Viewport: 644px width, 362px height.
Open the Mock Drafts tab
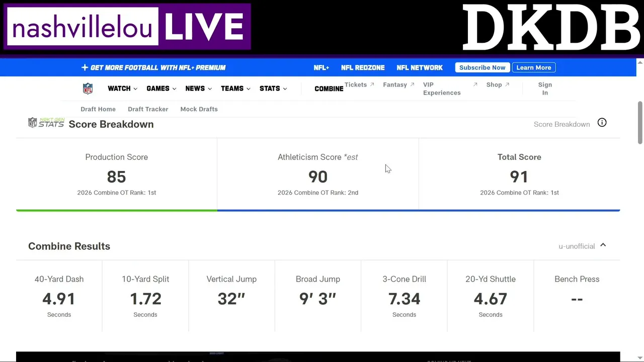pos(199,109)
